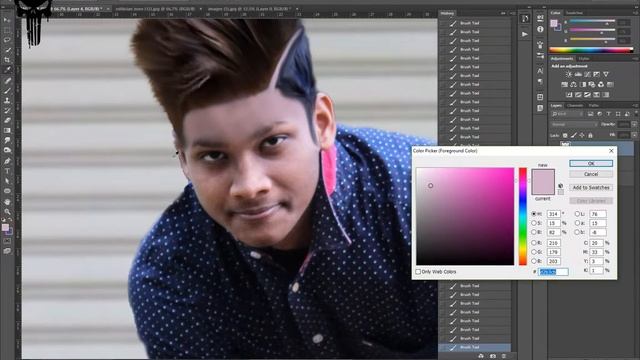Add a Brightness/Contrast adjustment
The height and width of the screenshot is (360, 640).
pyautogui.click(x=569, y=74)
